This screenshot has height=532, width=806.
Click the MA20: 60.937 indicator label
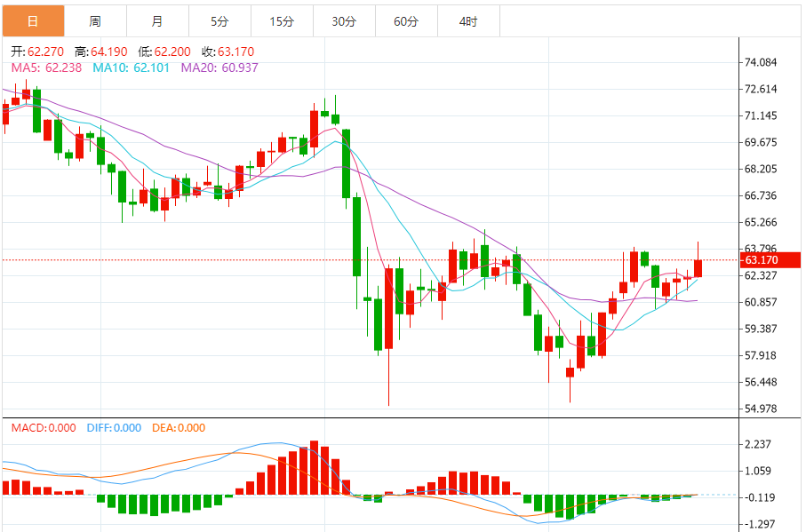219,67
